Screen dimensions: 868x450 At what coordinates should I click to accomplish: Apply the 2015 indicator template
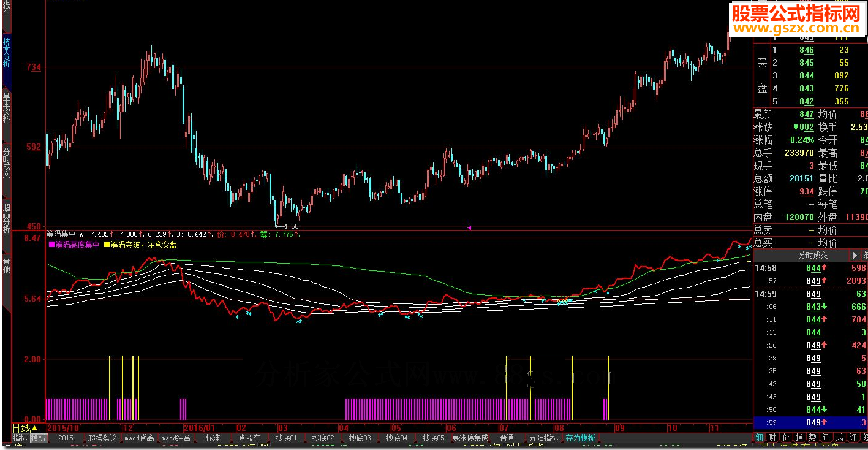[66, 438]
